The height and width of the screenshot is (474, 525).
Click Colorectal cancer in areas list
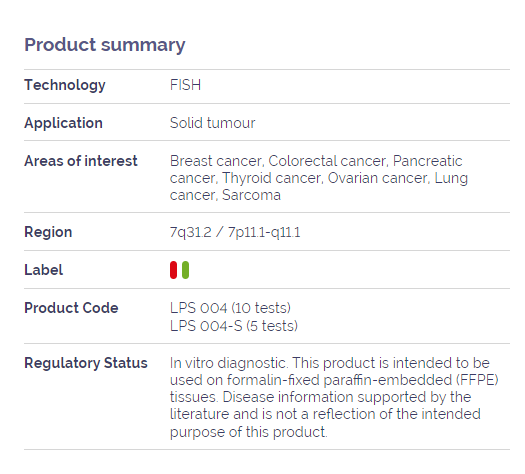[x=328, y=161]
